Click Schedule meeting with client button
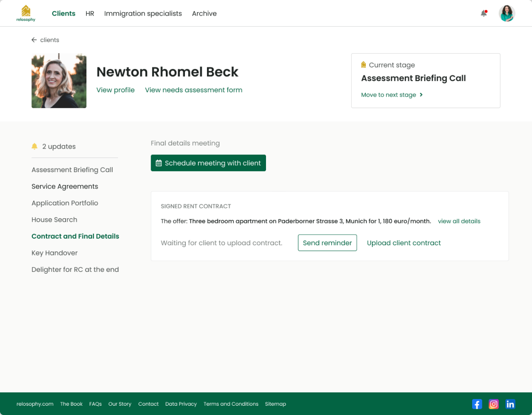Image resolution: width=532 pixels, height=415 pixels. coord(208,163)
